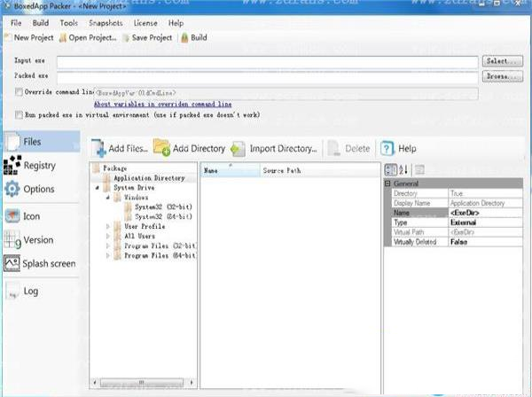The width and height of the screenshot is (532, 397).
Task: Open the File menu
Action: pyautogui.click(x=16, y=23)
